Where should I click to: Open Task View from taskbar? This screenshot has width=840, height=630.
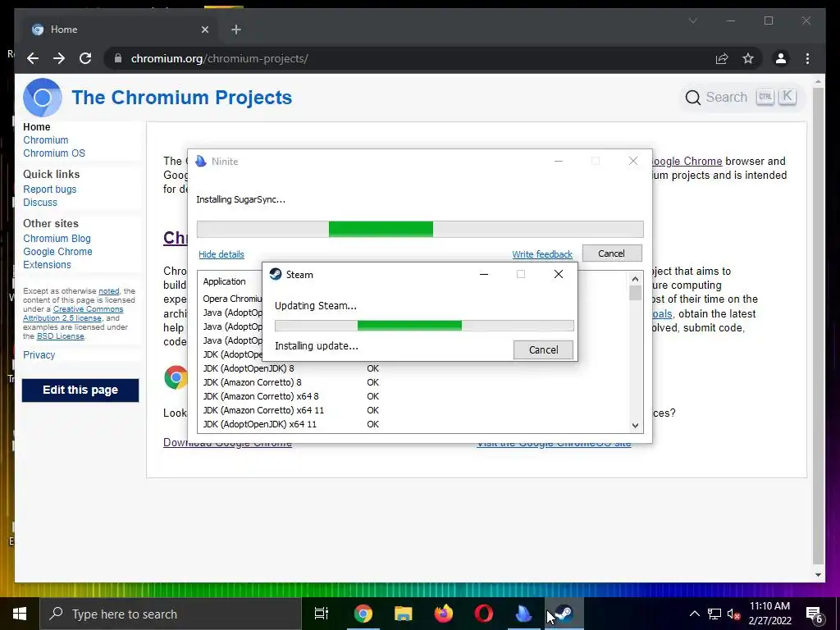tap(322, 614)
